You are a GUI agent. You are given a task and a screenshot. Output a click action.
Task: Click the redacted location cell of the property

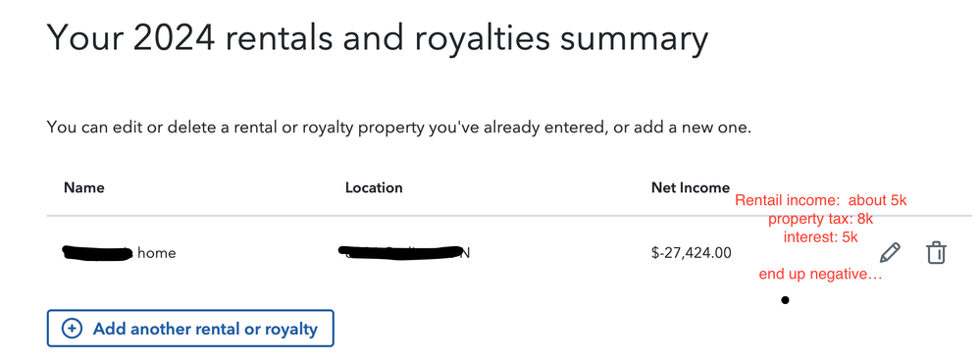(x=404, y=253)
